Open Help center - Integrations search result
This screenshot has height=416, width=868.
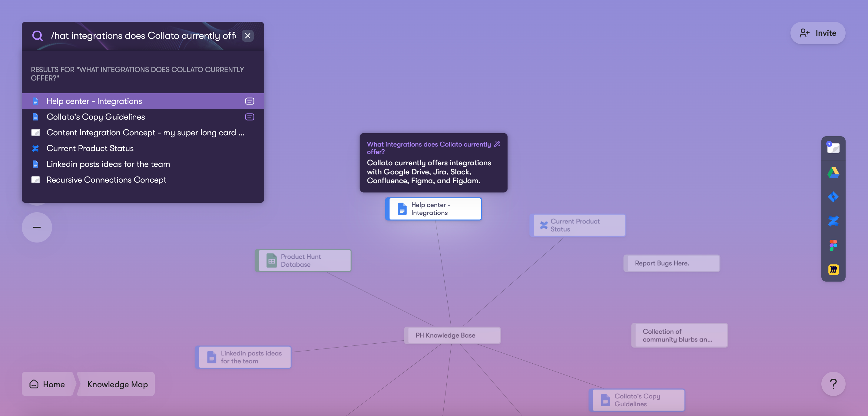94,101
